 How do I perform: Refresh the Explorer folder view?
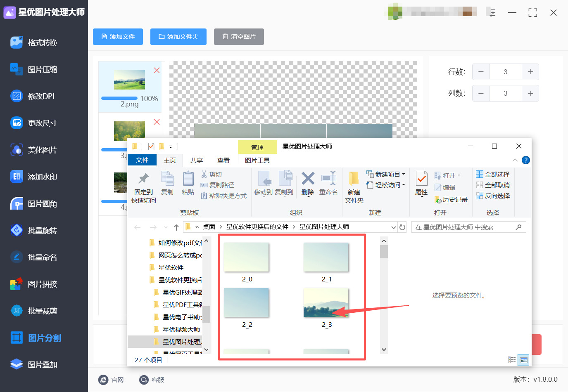click(402, 227)
